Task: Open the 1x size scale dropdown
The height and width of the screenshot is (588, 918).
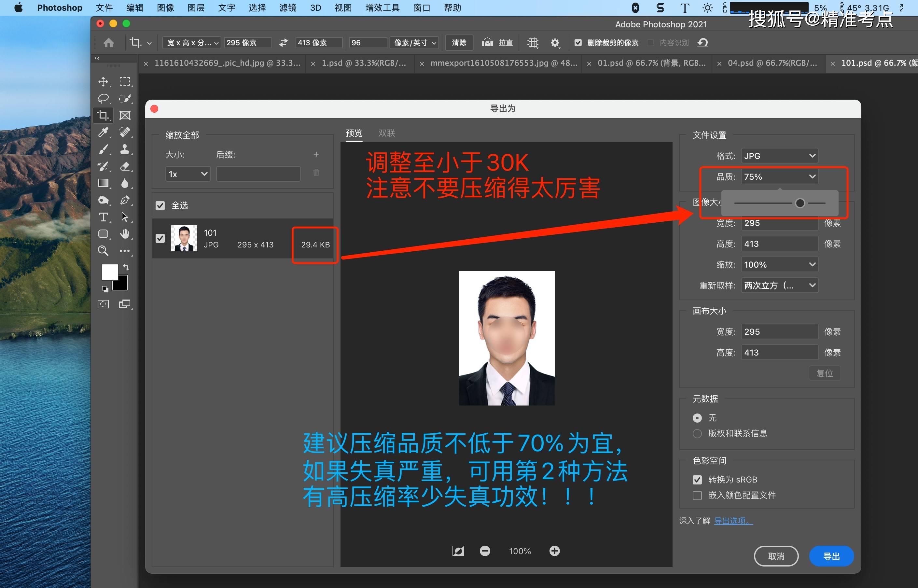Action: 188,174
